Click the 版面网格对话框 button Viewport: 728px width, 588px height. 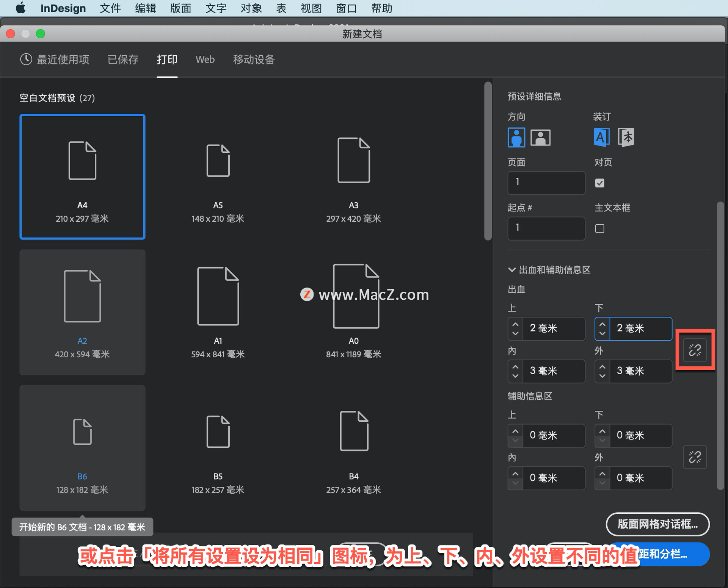point(657,524)
